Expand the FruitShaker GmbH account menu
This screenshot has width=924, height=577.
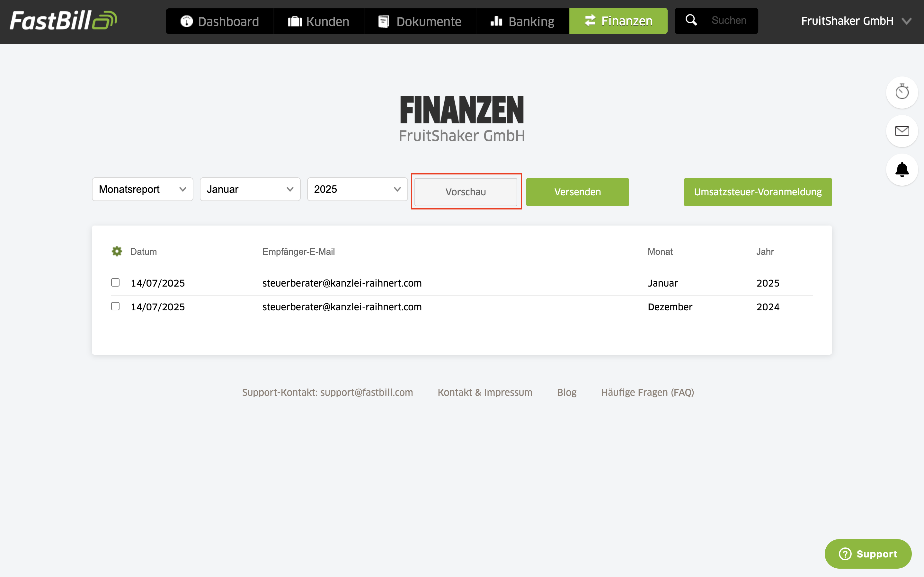tap(856, 21)
